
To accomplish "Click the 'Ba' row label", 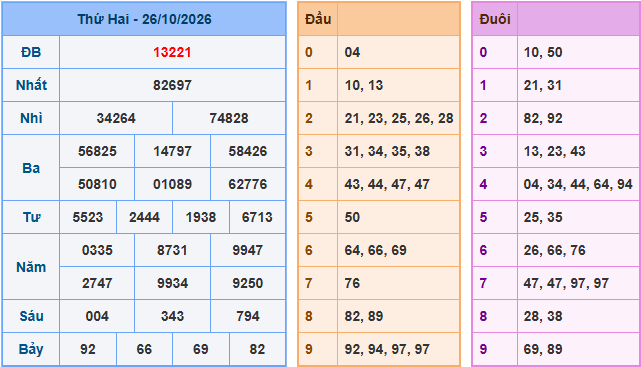I will (x=31, y=168).
